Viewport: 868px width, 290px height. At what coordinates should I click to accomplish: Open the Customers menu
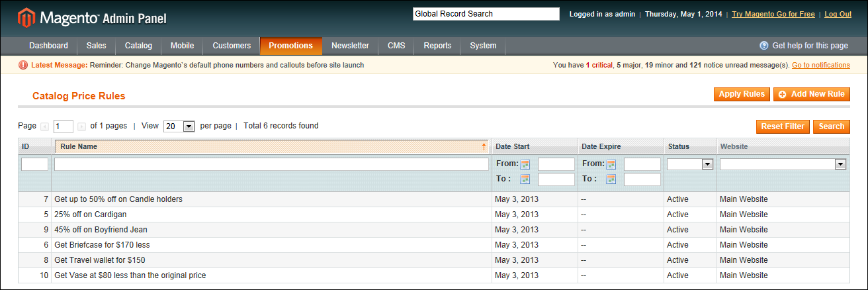232,46
